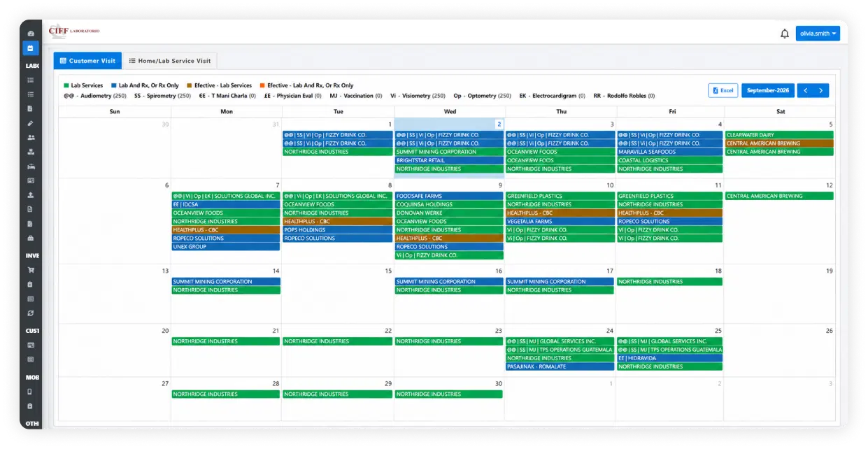Open the FOODSAFE FARMS event

449,197
